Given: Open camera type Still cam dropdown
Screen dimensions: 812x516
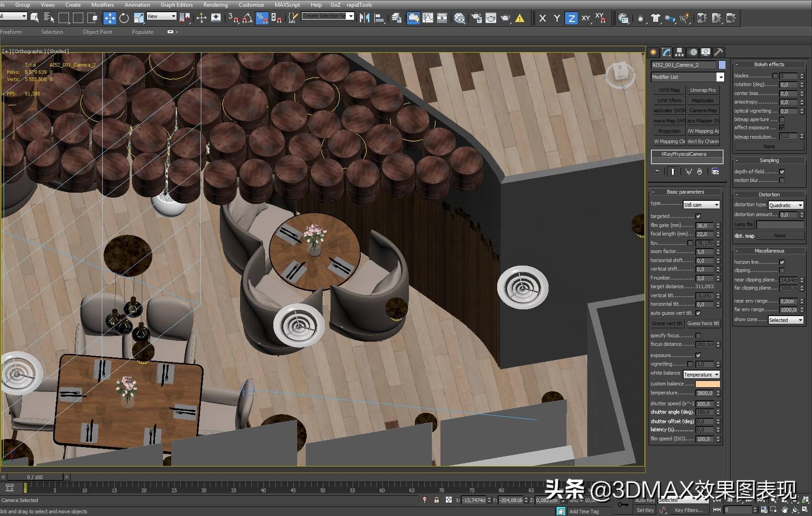Looking at the screenshot, I should [701, 205].
